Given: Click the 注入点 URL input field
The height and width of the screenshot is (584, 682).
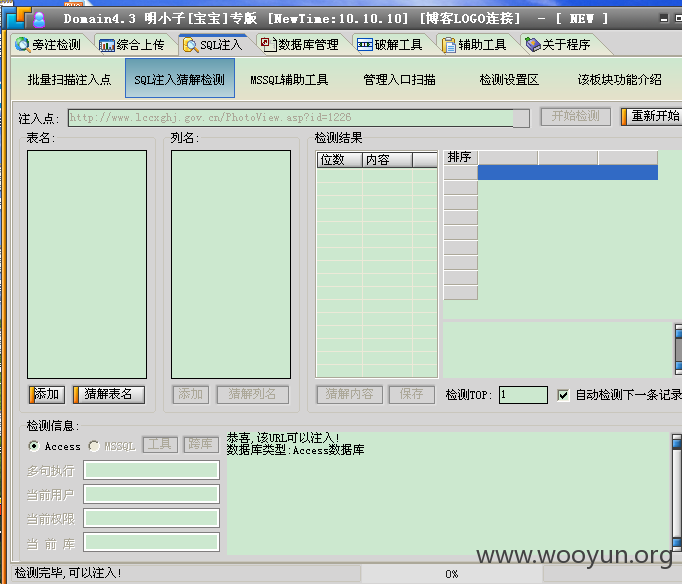Looking at the screenshot, I should (291, 117).
